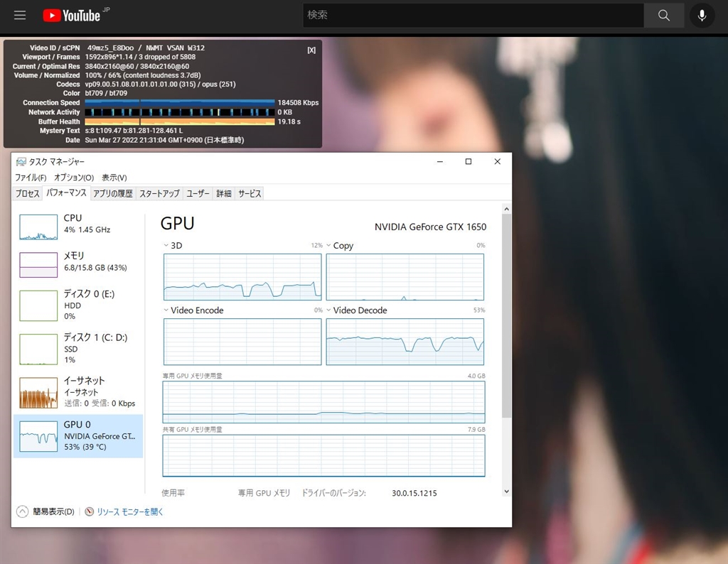Click the Video Decode utilization graph
The height and width of the screenshot is (564, 728).
click(x=405, y=342)
